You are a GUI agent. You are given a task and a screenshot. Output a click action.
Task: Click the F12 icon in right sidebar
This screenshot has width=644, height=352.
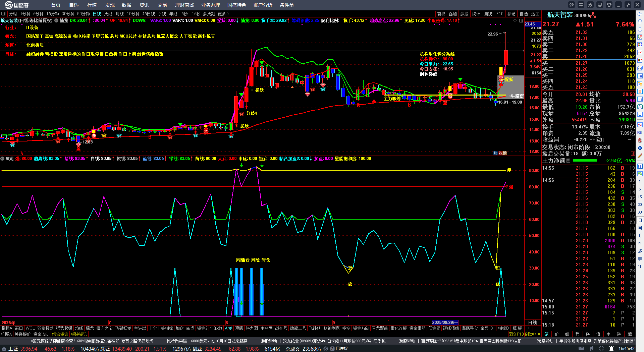[x=640, y=99]
